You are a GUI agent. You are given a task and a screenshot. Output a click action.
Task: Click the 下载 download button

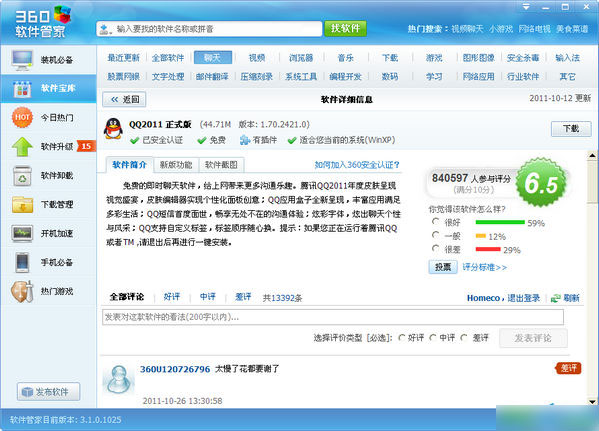(571, 129)
